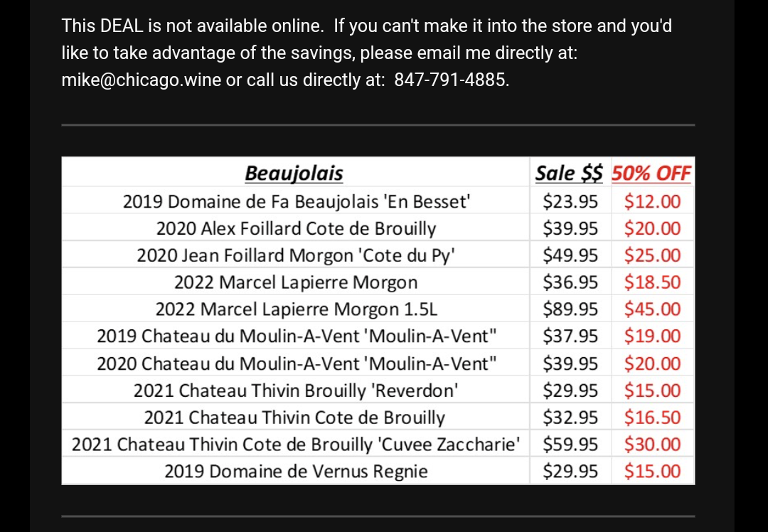The image size is (768, 532).
Task: Tap the phone number 847-791-4885
Action: point(451,80)
